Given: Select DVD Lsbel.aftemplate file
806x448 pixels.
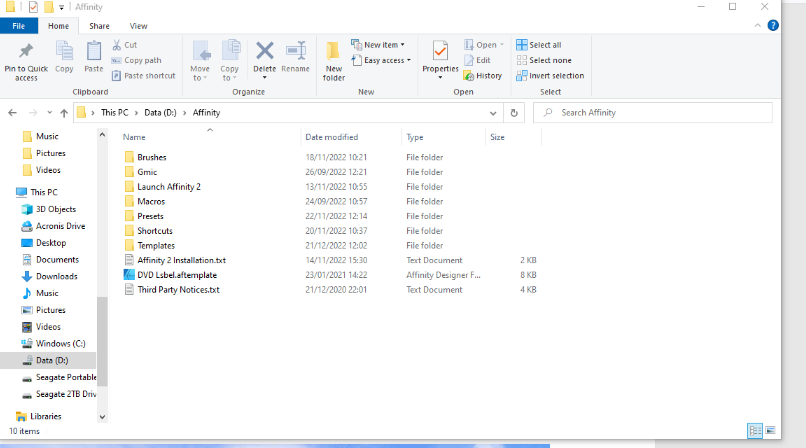Looking at the screenshot, I should (x=177, y=275).
